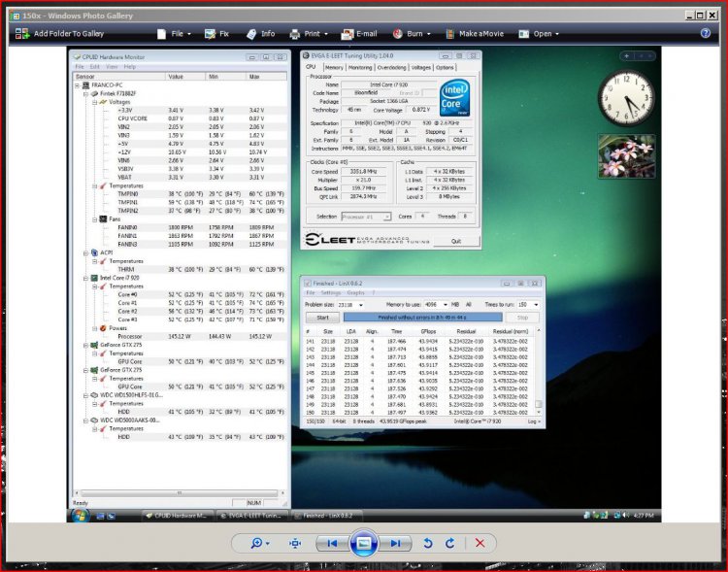
Task: Click the EVGA E-LEET taskbar button
Action: (x=251, y=516)
